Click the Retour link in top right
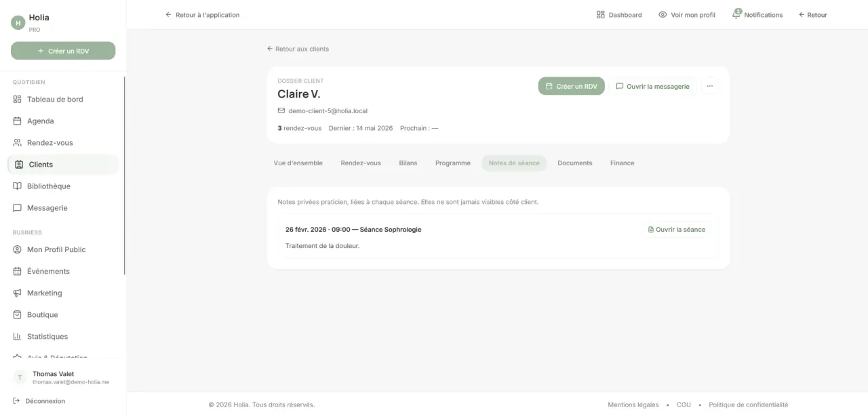 tap(813, 15)
